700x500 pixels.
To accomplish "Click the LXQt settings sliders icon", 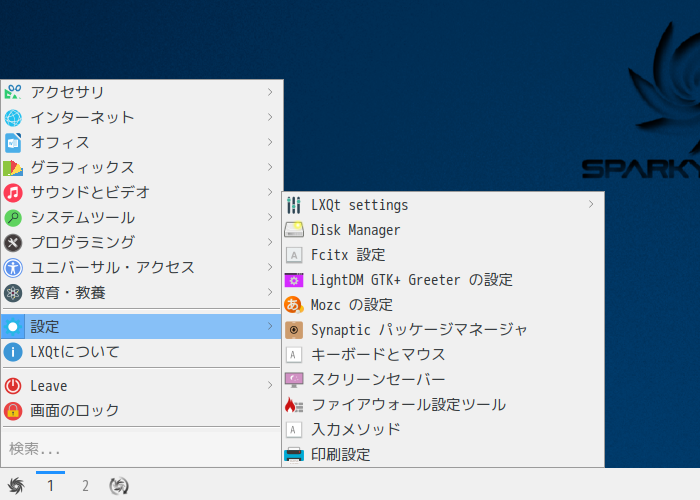I will click(x=294, y=205).
